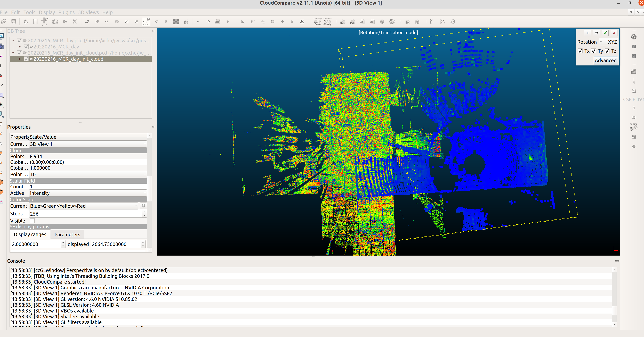The width and height of the screenshot is (644, 337).
Task: Open the Blue>Green>Yellow>Red color scale dropdown
Action: click(x=84, y=206)
